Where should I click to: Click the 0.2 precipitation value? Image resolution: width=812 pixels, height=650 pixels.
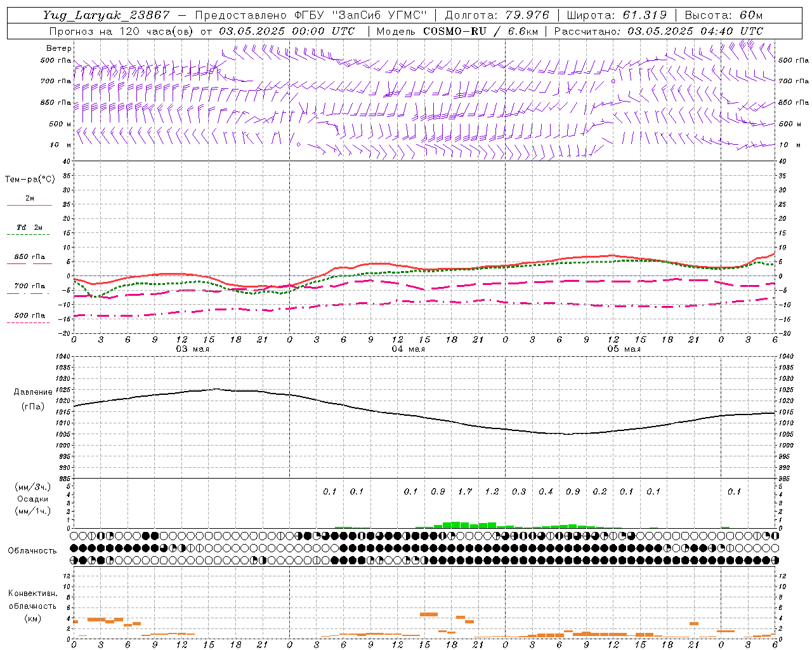click(x=599, y=491)
